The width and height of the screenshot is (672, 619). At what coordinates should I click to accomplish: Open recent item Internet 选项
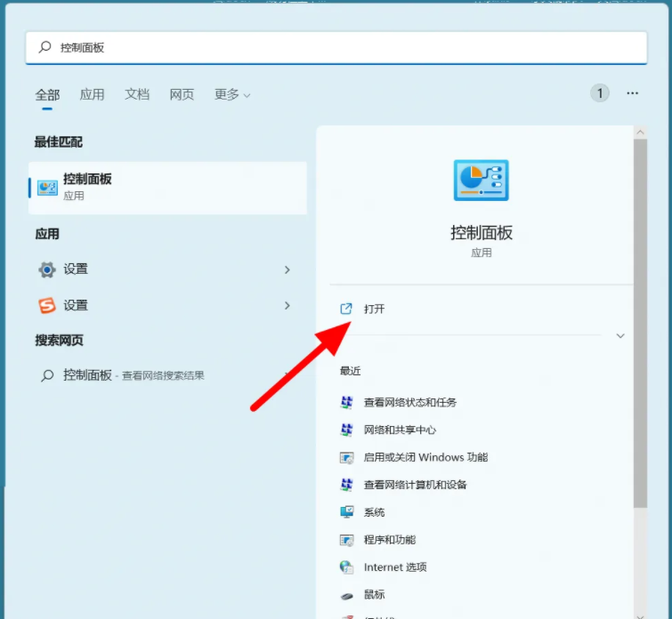pyautogui.click(x=395, y=567)
